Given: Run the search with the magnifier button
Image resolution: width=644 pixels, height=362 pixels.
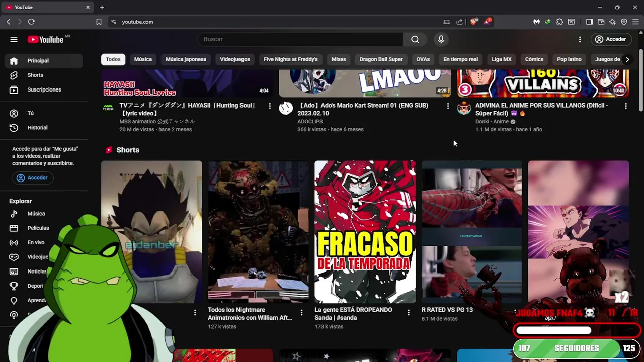Looking at the screenshot, I should [x=415, y=39].
